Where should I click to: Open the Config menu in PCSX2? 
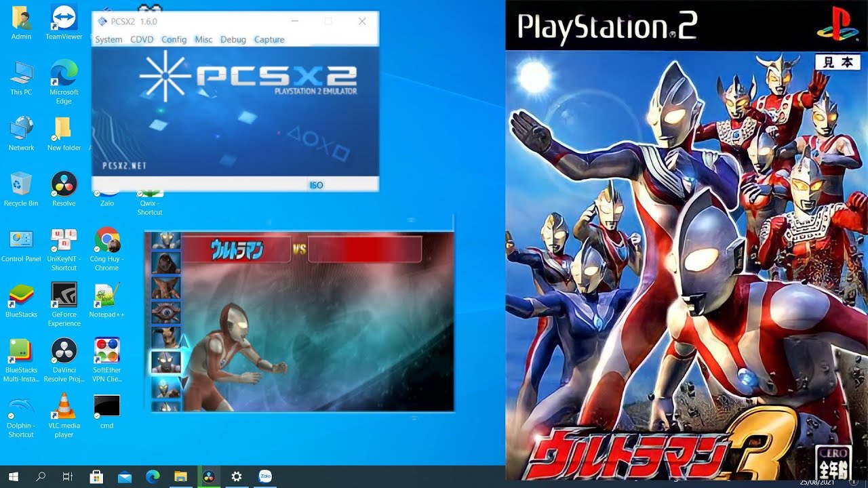coord(174,39)
